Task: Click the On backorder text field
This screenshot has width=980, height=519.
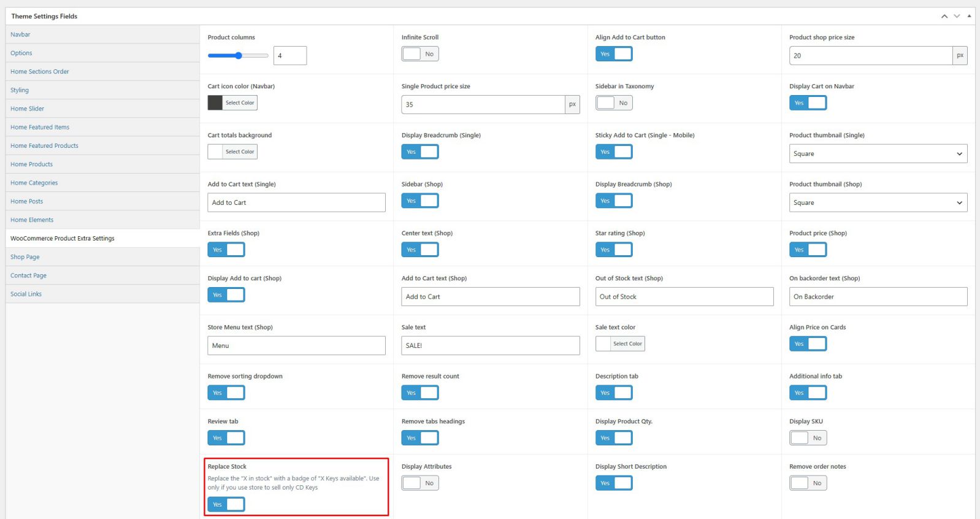Action: pyautogui.click(x=878, y=296)
